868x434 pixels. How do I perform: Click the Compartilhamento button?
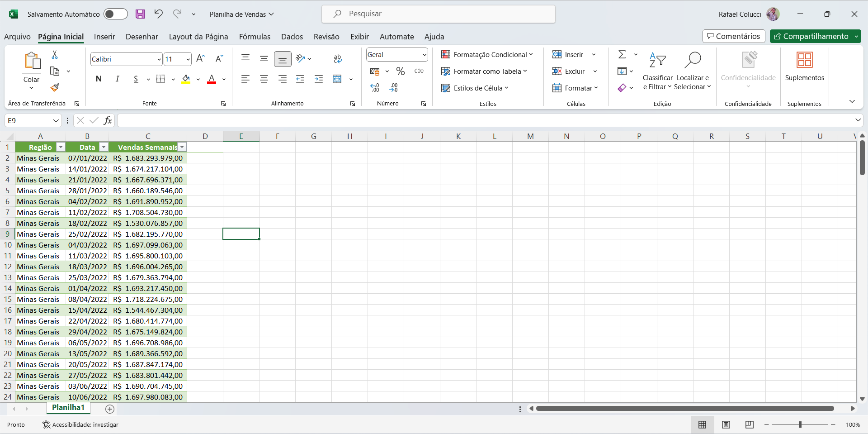point(811,36)
